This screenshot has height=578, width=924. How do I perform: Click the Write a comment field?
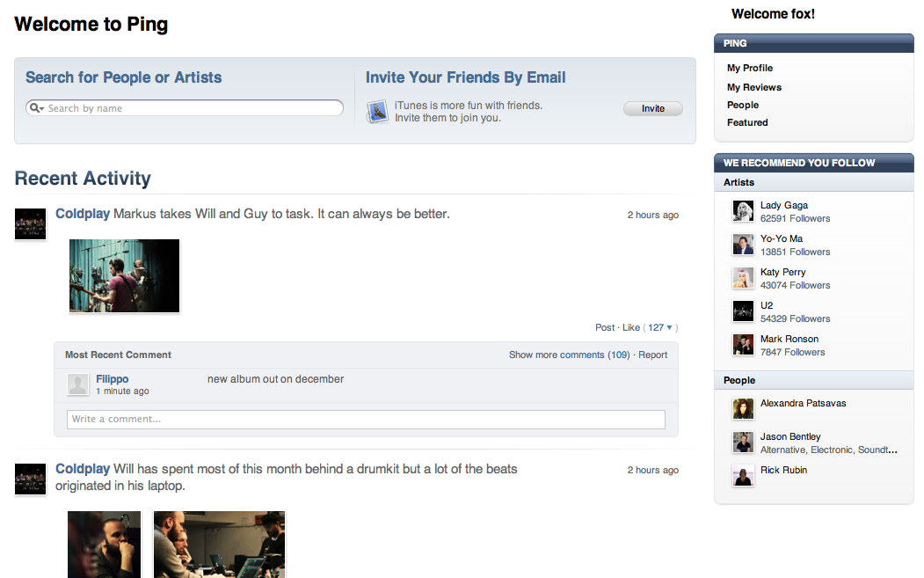366,420
